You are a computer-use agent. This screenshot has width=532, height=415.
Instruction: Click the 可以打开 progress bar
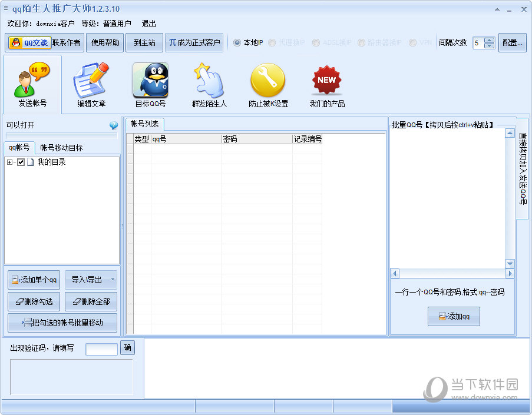click(62, 135)
